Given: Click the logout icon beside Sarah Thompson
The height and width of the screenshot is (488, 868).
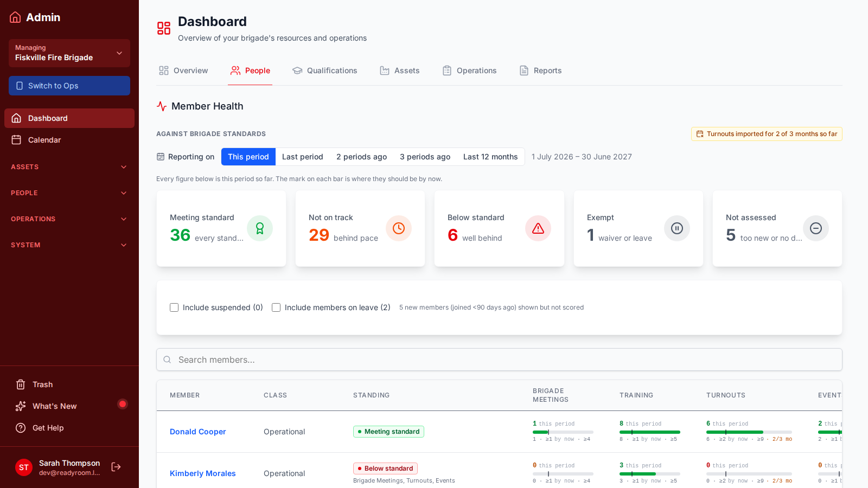Looking at the screenshot, I should click(x=116, y=467).
